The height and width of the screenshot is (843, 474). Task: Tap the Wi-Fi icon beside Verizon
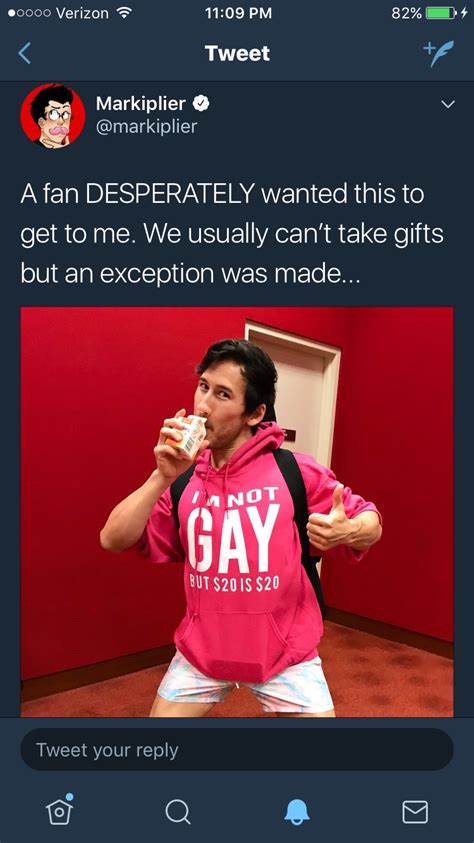tap(124, 13)
